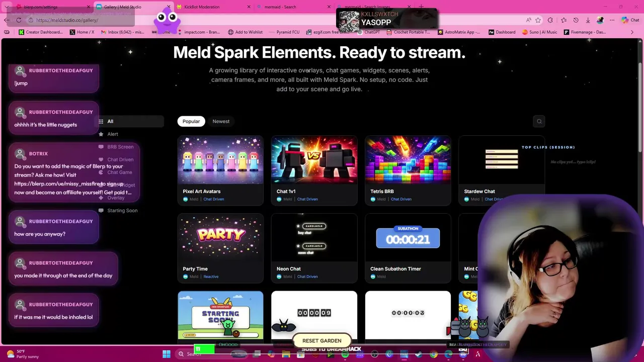Open Creator Dashboard bookmark
Image resolution: width=644 pixels, height=362 pixels.
coord(41,32)
